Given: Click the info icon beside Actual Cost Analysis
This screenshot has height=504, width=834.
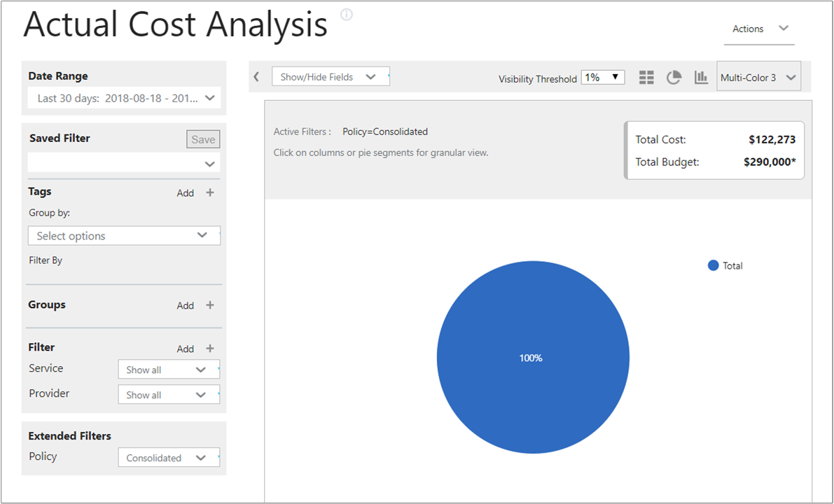Looking at the screenshot, I should click(x=346, y=15).
